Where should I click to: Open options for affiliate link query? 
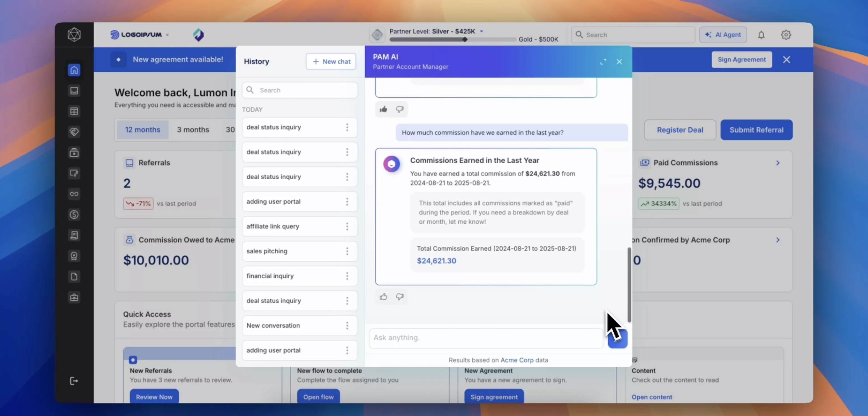point(347,226)
